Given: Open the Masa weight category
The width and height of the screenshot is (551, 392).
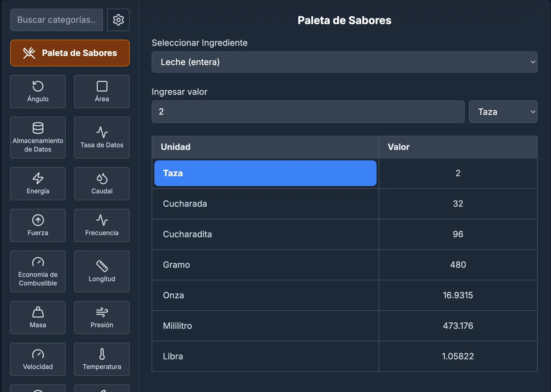Looking at the screenshot, I should [x=38, y=318].
